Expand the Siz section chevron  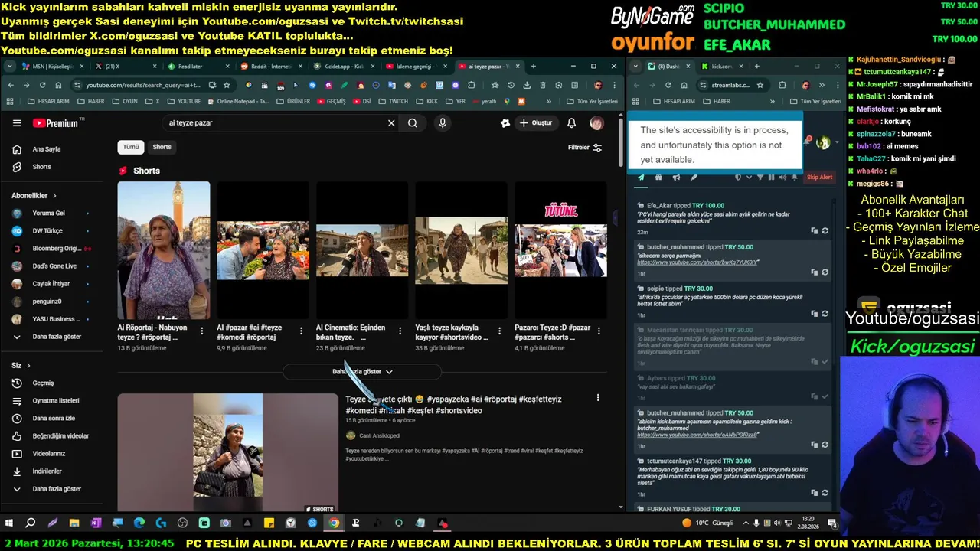click(x=28, y=366)
